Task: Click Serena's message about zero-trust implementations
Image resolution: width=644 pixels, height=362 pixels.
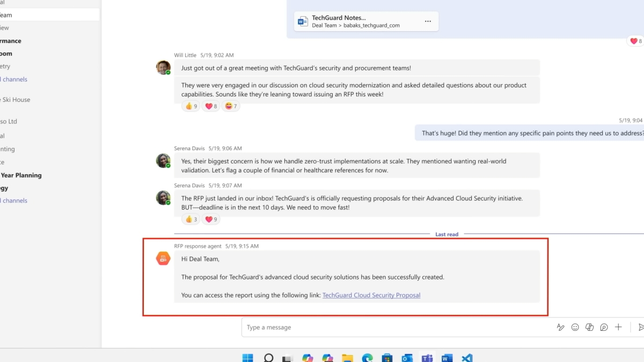Action: (x=357, y=166)
